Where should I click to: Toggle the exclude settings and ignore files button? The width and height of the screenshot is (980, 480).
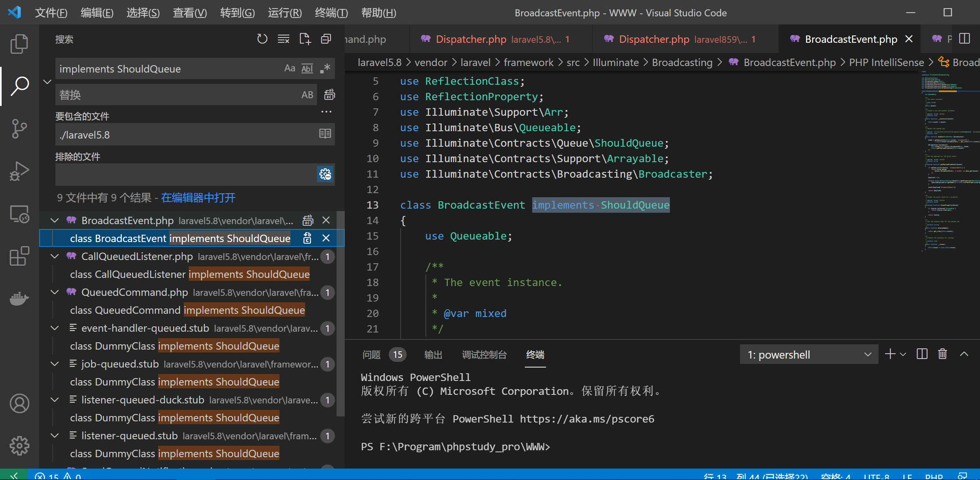tap(325, 174)
